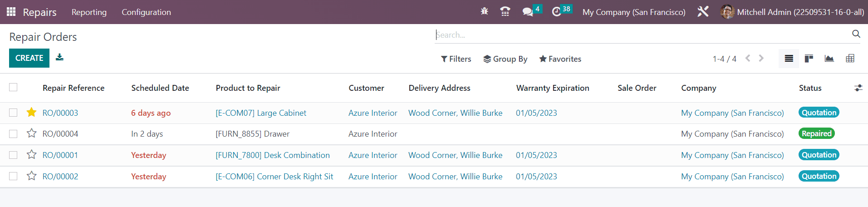Viewport: 868px width, 207px height.
Task: Open conversations chat bubble icon
Action: [x=528, y=12]
